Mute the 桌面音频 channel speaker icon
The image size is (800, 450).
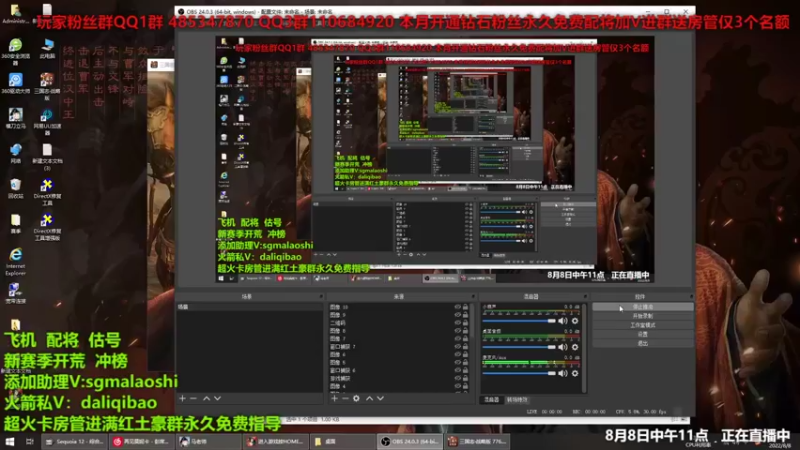(563, 347)
